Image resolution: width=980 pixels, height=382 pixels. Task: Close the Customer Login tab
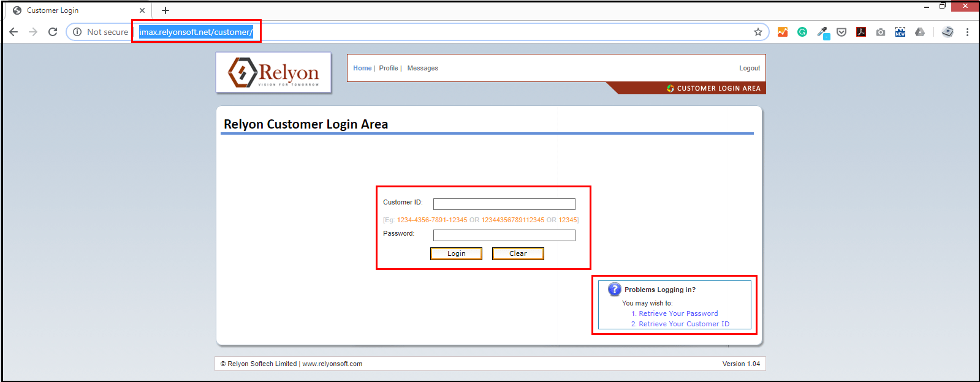pos(142,10)
